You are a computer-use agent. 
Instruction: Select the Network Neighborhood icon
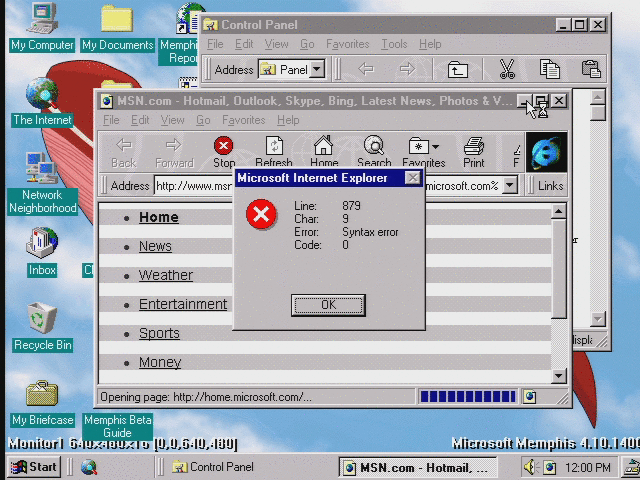click(42, 168)
